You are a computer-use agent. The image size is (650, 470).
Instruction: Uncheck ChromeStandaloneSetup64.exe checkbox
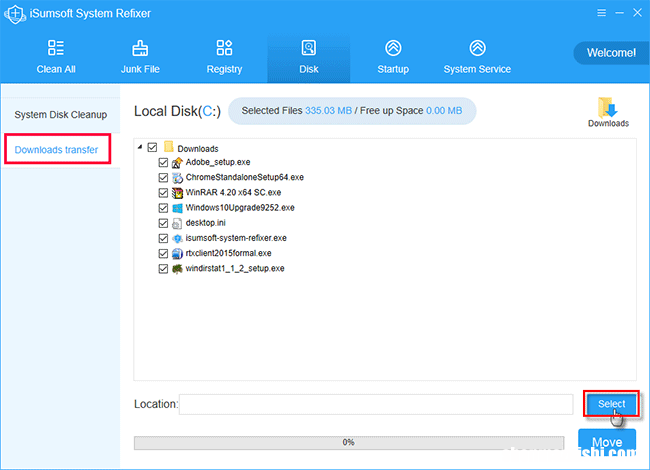coord(163,178)
